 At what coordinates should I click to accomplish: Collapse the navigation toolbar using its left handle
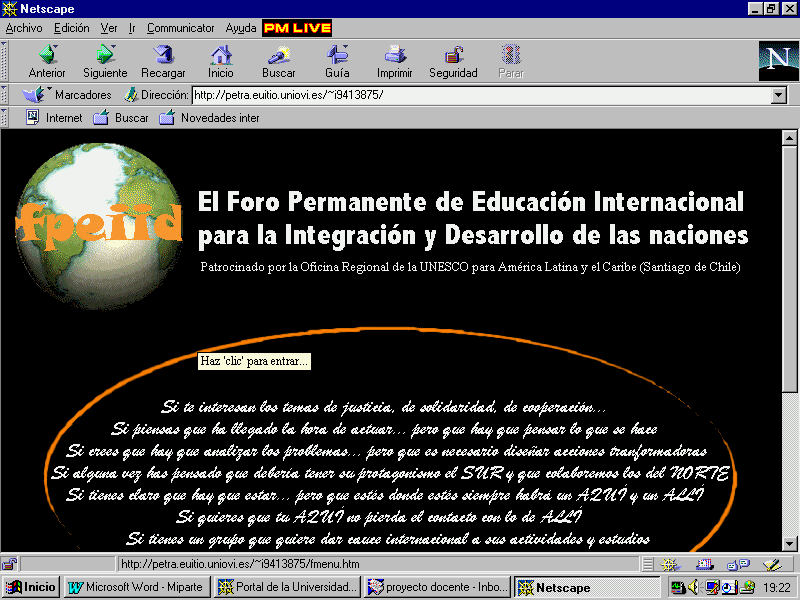click(x=6, y=60)
